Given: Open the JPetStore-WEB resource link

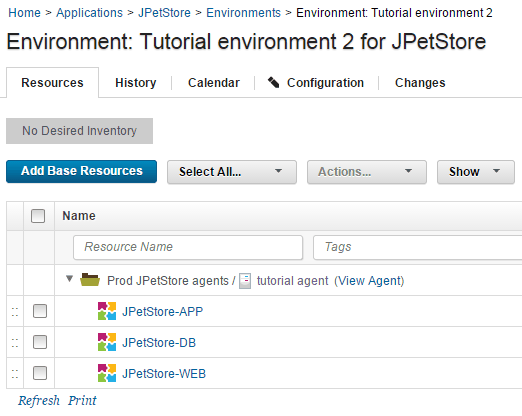Looking at the screenshot, I should 164,373.
